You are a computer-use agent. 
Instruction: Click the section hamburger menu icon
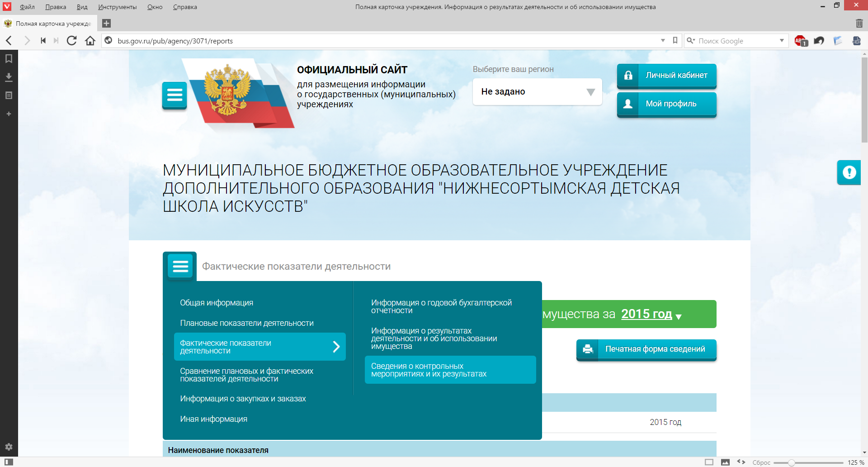180,266
